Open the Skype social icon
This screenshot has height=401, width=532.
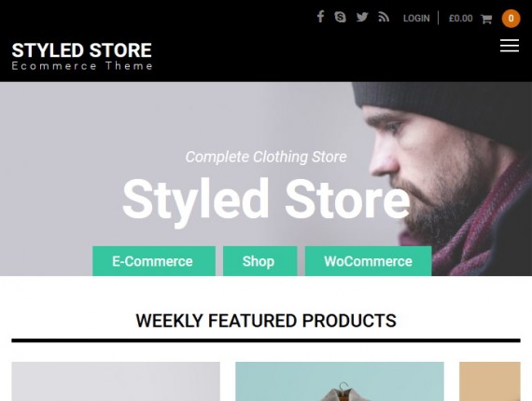point(340,17)
